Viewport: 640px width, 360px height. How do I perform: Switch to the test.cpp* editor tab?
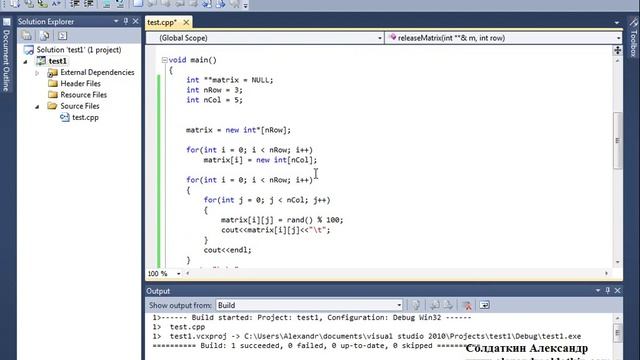pyautogui.click(x=162, y=22)
